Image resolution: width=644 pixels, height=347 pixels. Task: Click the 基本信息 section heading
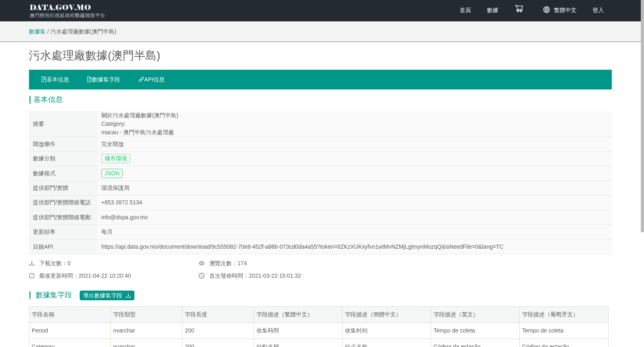click(x=48, y=100)
